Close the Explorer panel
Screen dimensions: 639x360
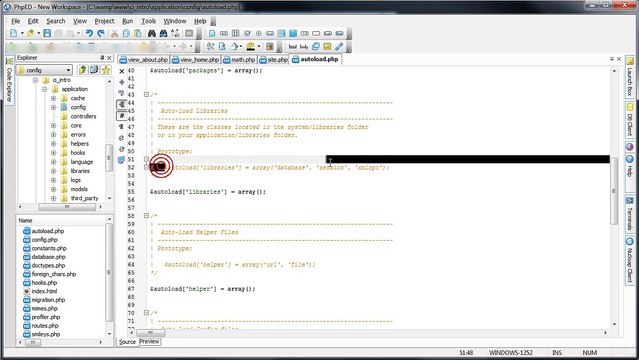pos(109,58)
